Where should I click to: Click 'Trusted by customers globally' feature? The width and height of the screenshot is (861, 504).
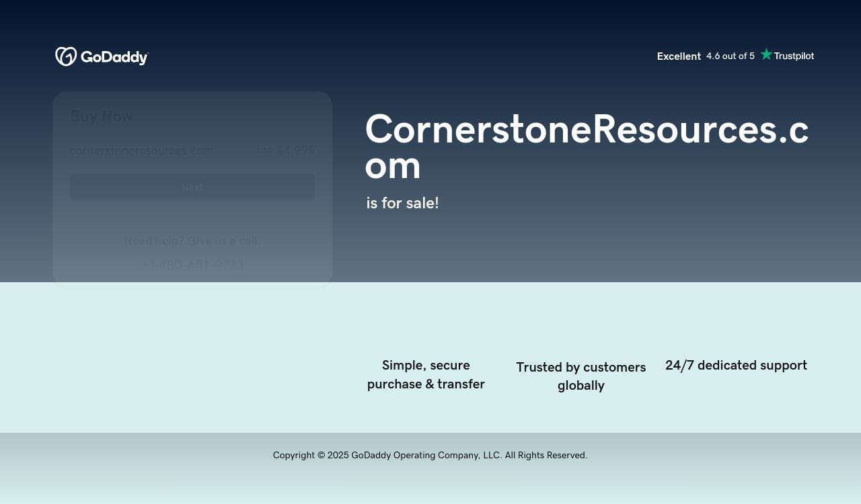(x=581, y=376)
